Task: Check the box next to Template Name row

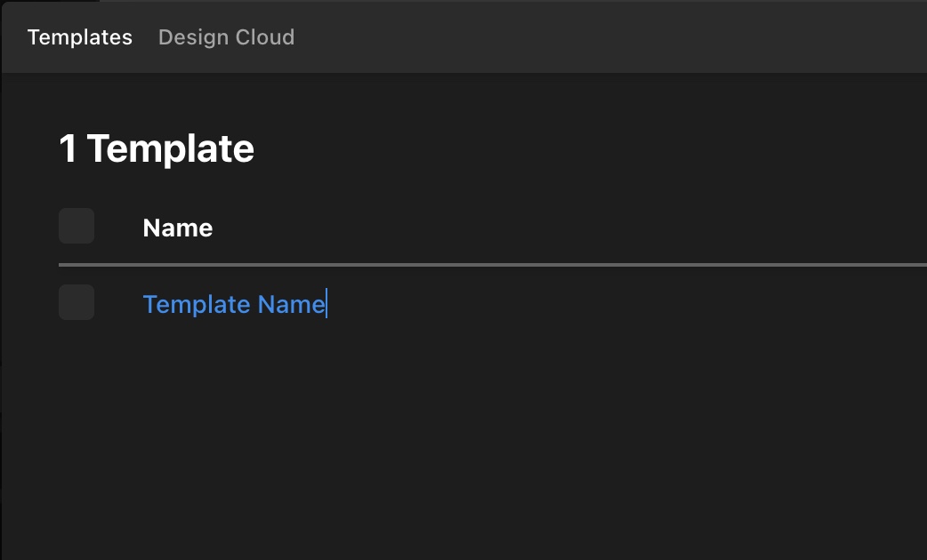Action: point(77,302)
